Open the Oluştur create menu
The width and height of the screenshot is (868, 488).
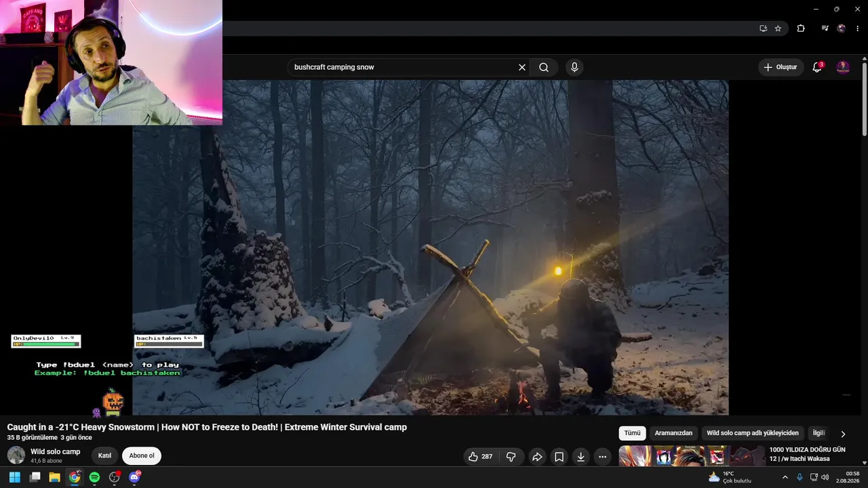pos(781,67)
